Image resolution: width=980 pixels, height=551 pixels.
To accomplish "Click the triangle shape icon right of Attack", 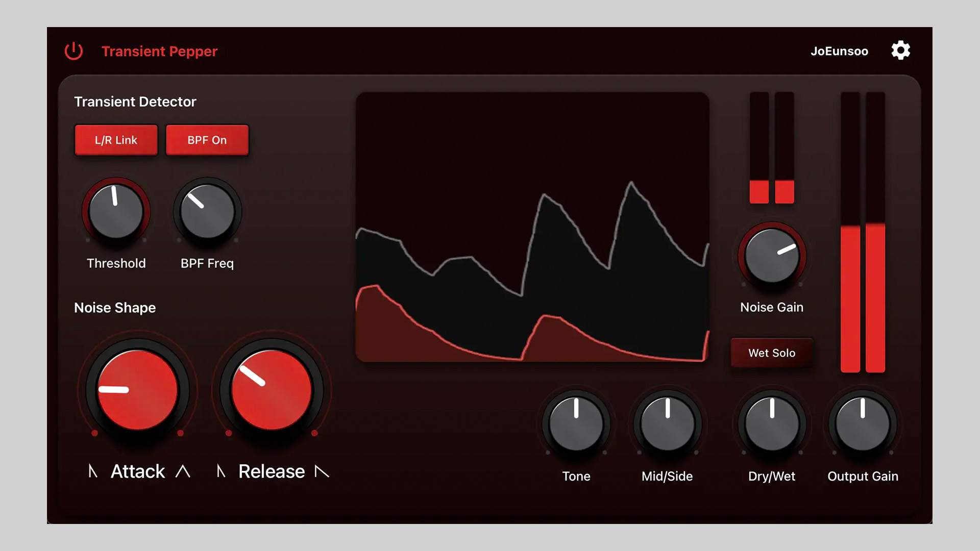I will [183, 471].
